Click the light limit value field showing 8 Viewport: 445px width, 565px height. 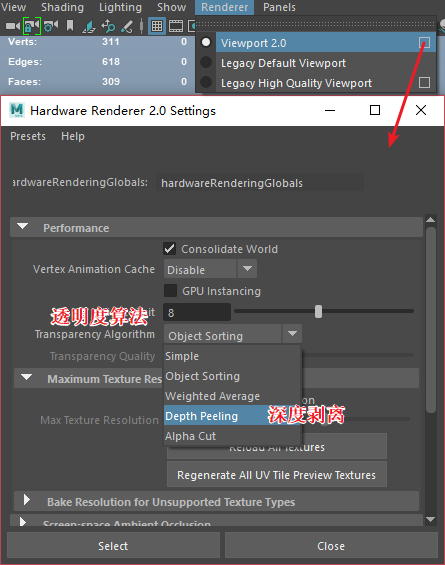pos(197,312)
